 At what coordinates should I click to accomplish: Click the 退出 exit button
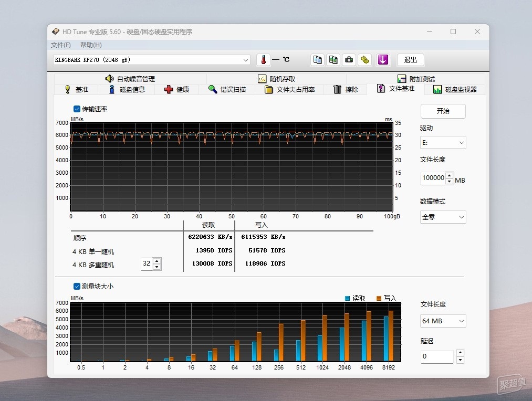[x=410, y=60]
